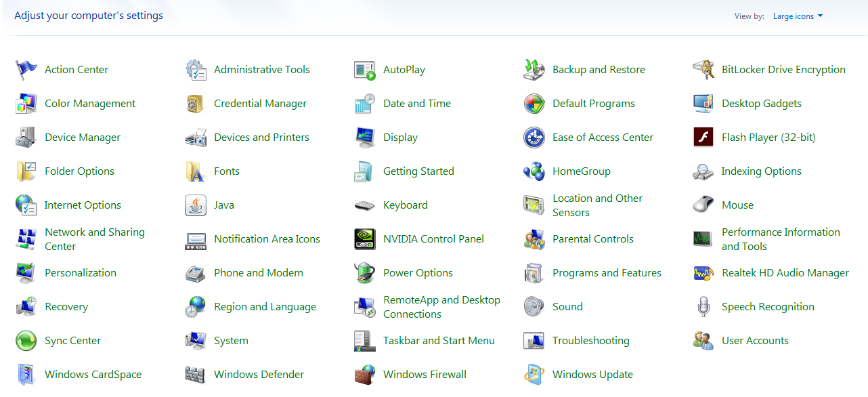Screen dimensions: 868x397
Task: Open the Credential Manager safe icon
Action: point(196,104)
